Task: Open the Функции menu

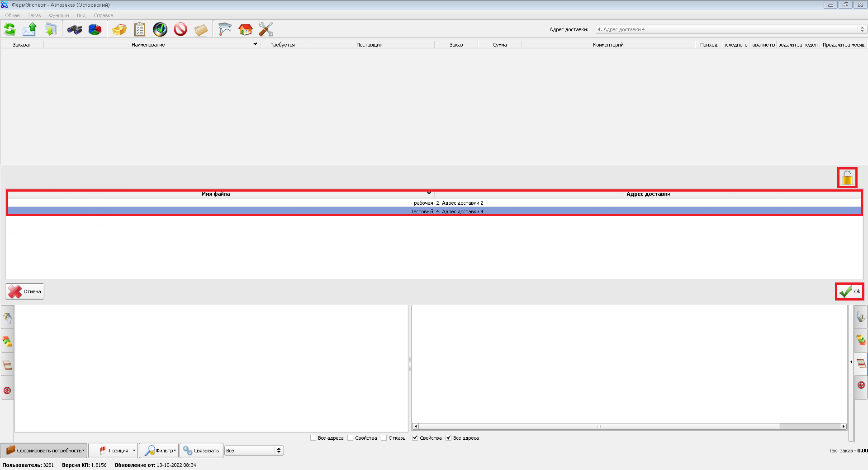Action: tap(59, 15)
